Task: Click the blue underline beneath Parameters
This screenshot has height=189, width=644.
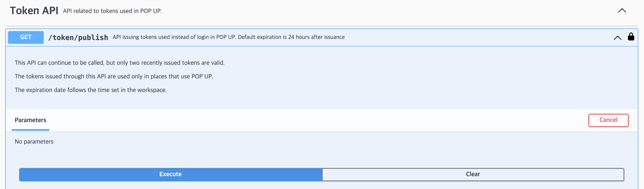Action: 31,130
